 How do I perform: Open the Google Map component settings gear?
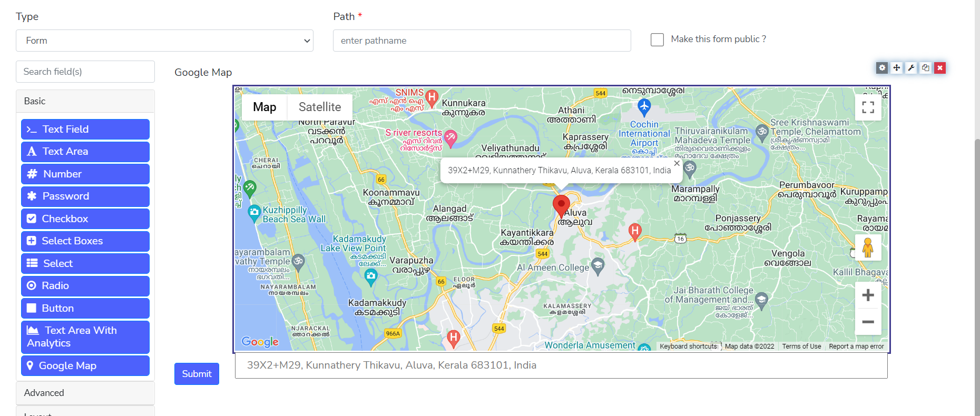click(x=882, y=68)
